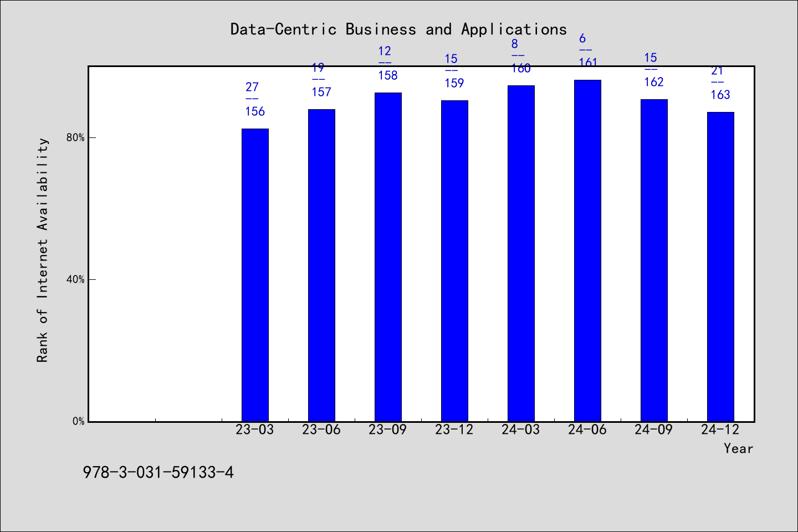Screen dimensions: 798x532
Task: Click the data label 160 above 24-03 bar
Action: point(521,68)
